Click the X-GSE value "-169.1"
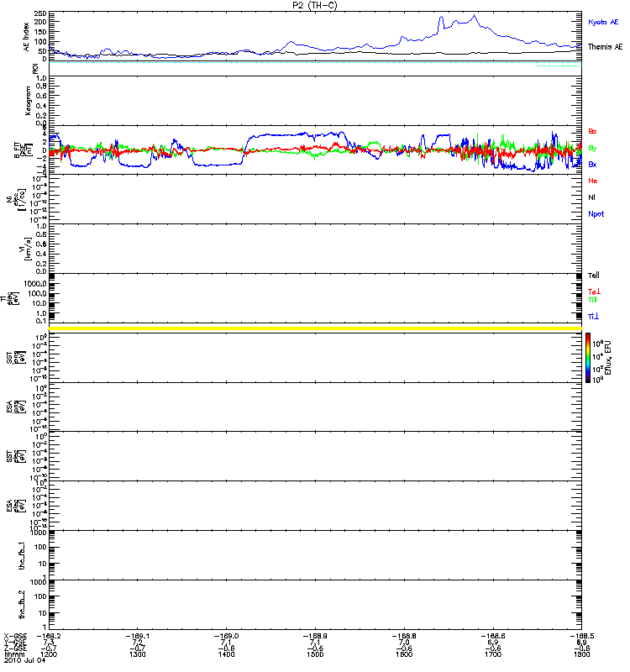Screen dimensions: 630x672 click(x=137, y=636)
